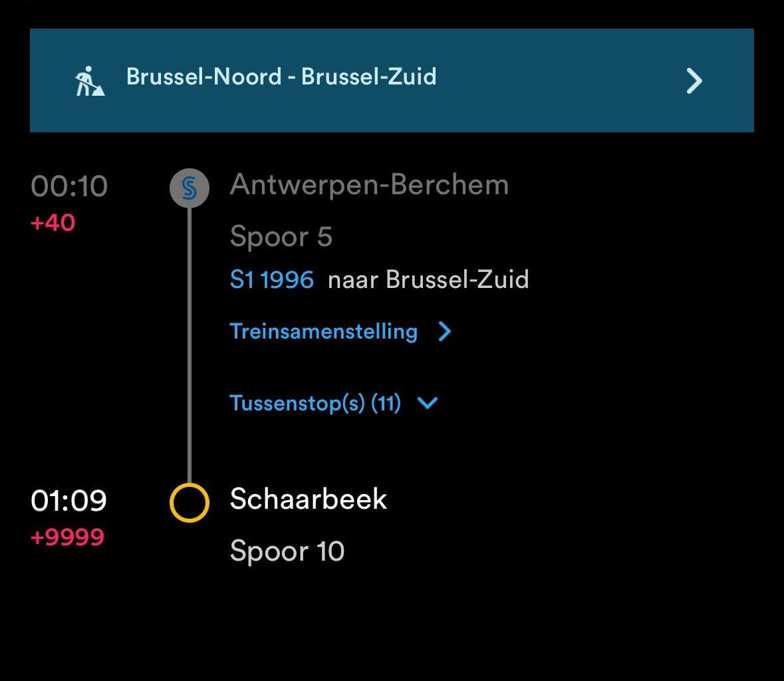Open train S1 1996 details
This screenshot has width=784, height=681.
tap(271, 279)
